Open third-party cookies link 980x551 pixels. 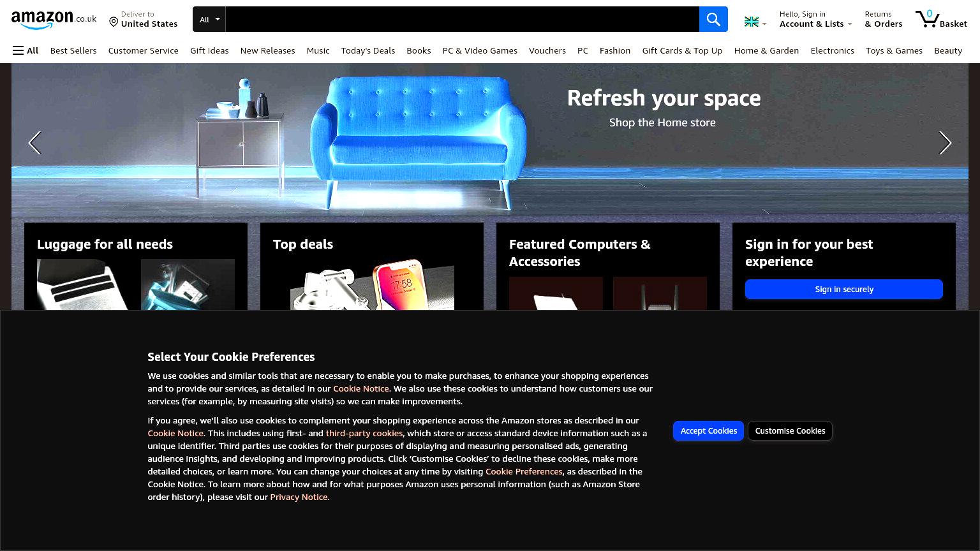(364, 433)
